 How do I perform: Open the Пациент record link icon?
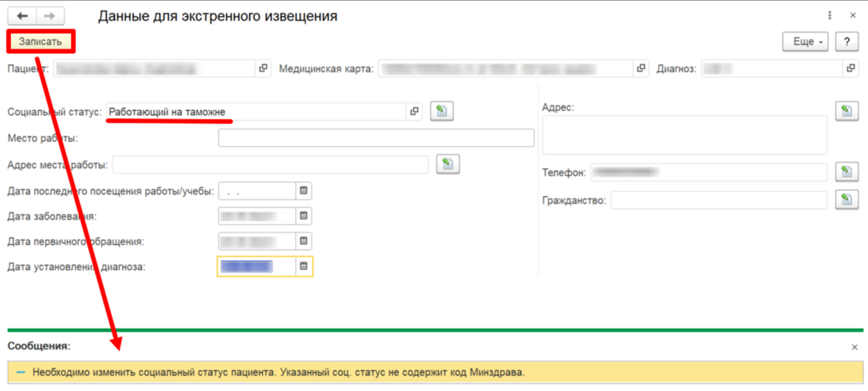click(x=263, y=68)
